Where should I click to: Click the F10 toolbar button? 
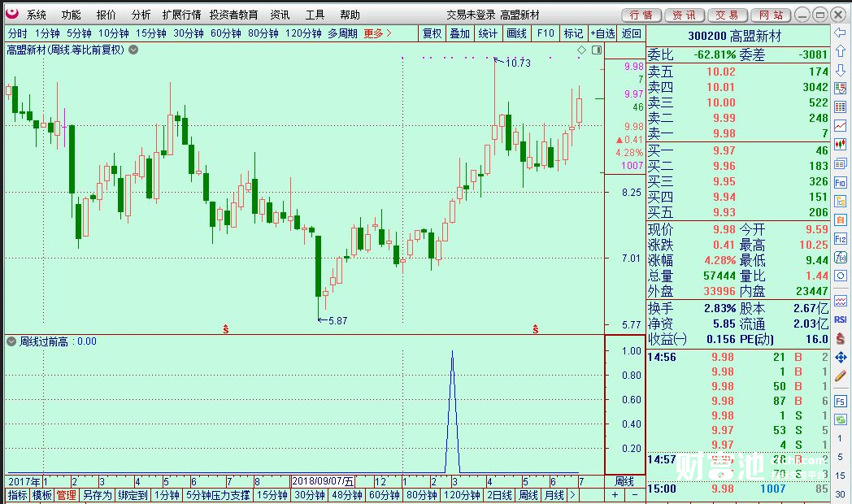(x=546, y=33)
